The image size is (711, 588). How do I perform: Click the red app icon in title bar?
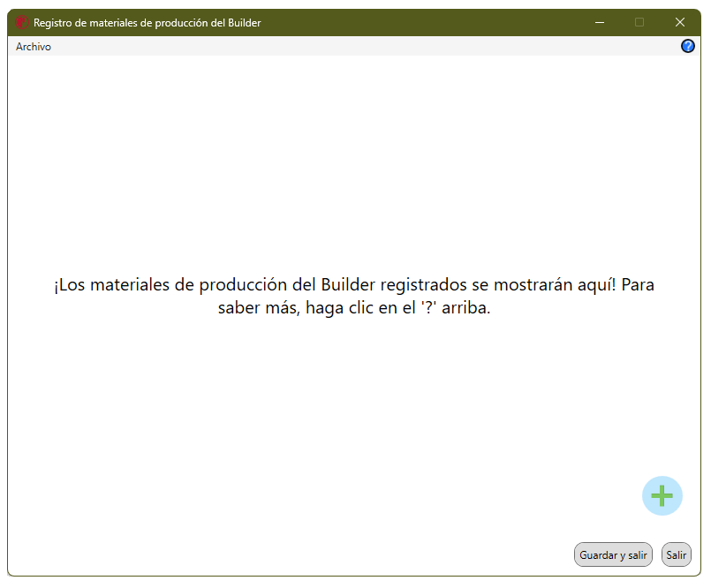click(22, 22)
